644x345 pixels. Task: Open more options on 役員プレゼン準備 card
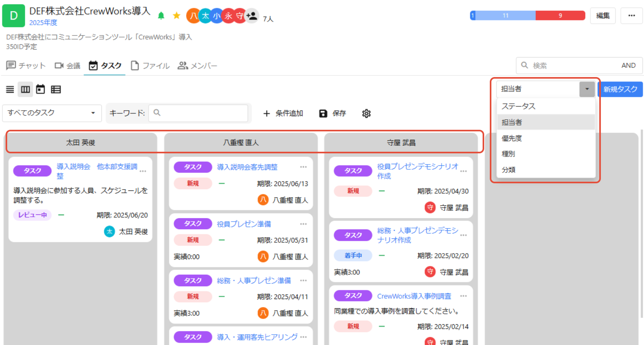tap(303, 224)
